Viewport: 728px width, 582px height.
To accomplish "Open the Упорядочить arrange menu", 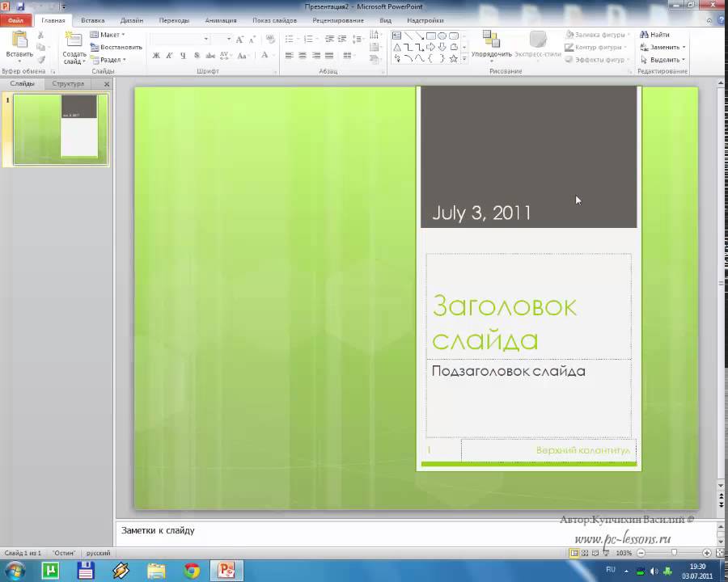I will (x=491, y=45).
